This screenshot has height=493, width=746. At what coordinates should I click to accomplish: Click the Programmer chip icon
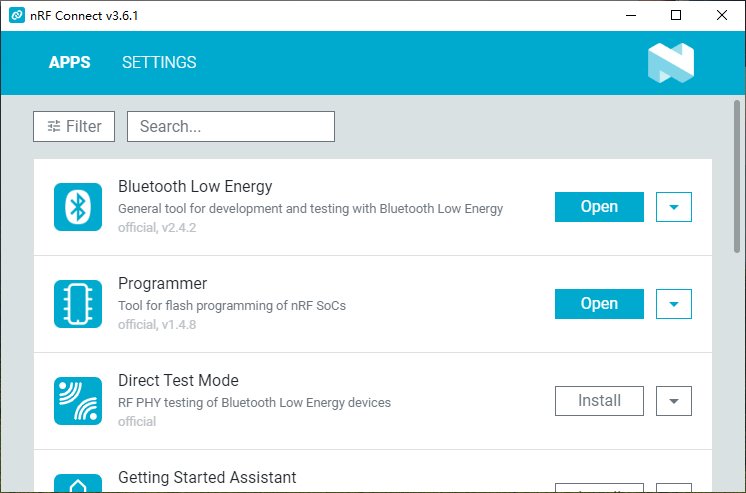pos(78,304)
